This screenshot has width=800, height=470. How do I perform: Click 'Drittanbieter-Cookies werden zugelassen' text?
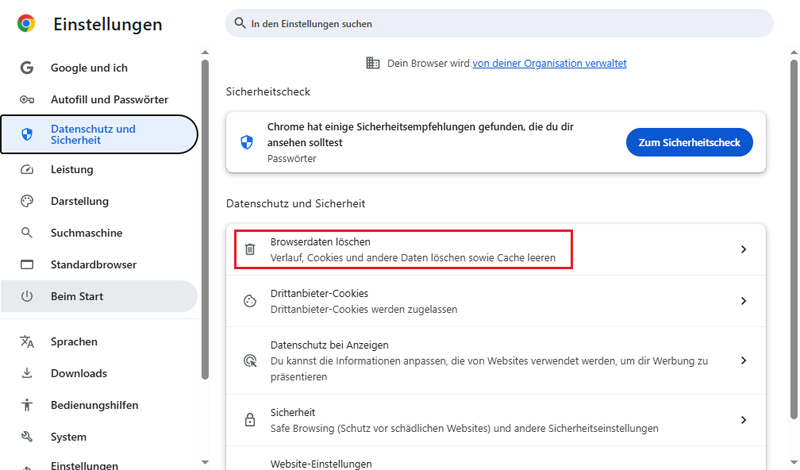click(363, 309)
